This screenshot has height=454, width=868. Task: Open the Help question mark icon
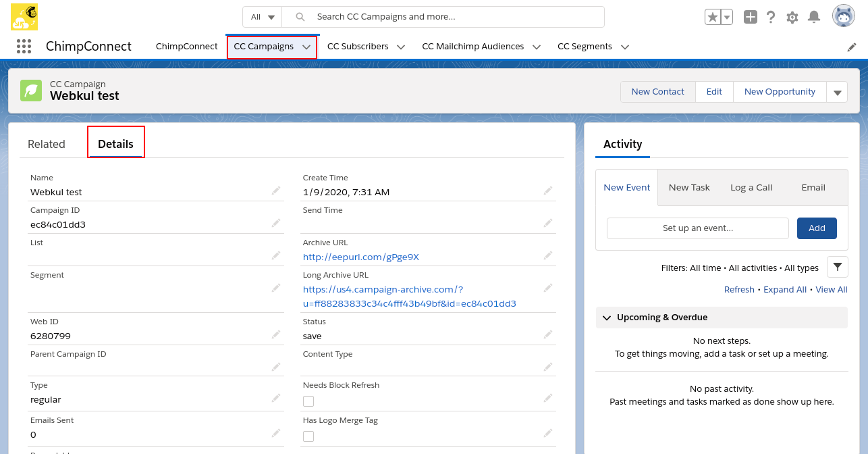coord(771,18)
